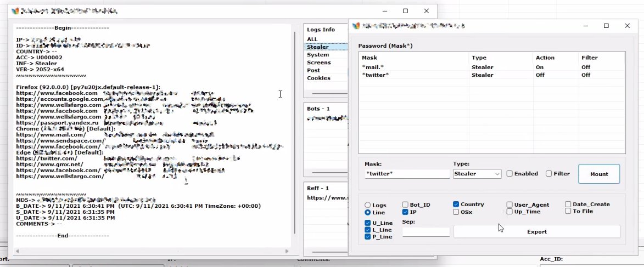The height and width of the screenshot is (267, 644).
Task: Click into the Mask input field
Action: pyautogui.click(x=407, y=174)
